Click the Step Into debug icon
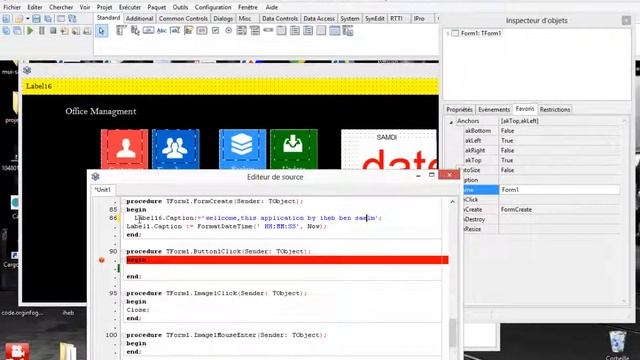 tap(64, 31)
